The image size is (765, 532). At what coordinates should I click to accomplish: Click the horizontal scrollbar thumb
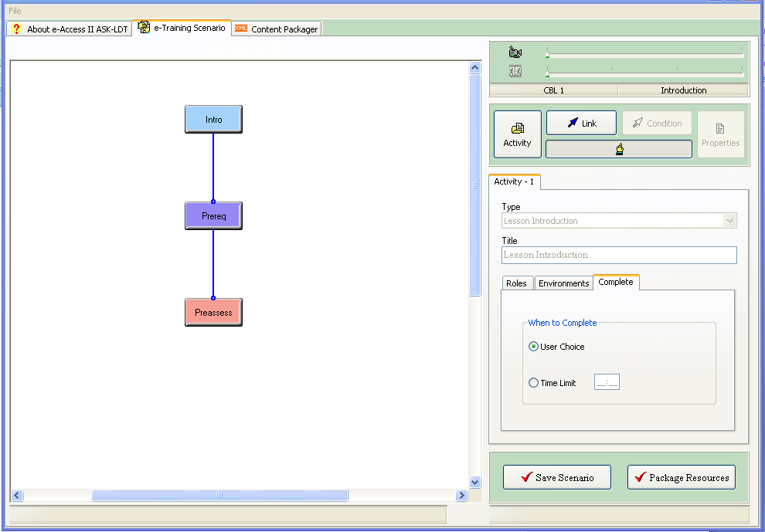click(219, 496)
